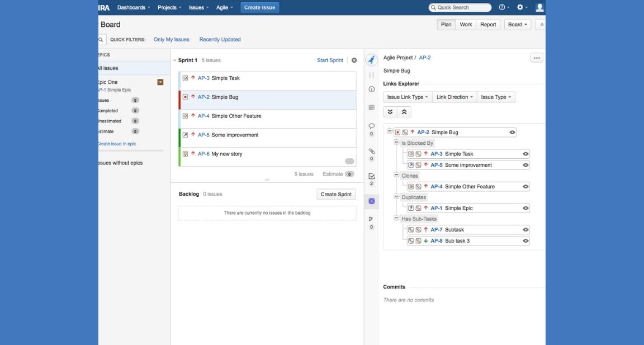644x345 pixels.
Task: Click the comments speech bubble icon
Action: coord(372,126)
